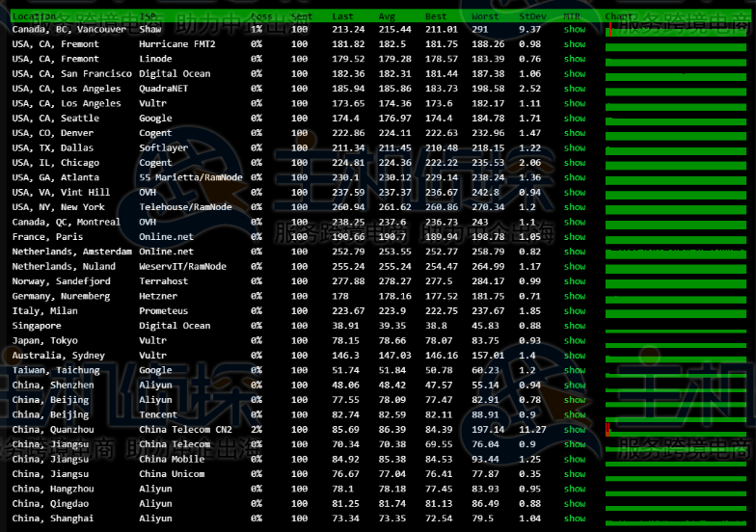Click the ISP column header
Image resolution: width=756 pixels, height=532 pixels.
click(x=148, y=16)
